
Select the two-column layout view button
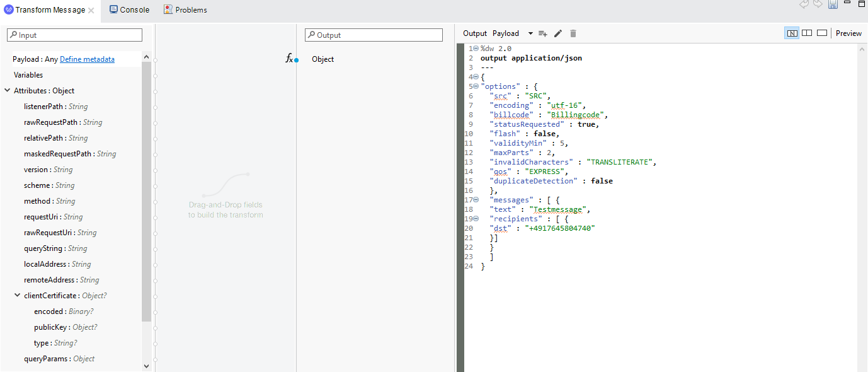[807, 33]
